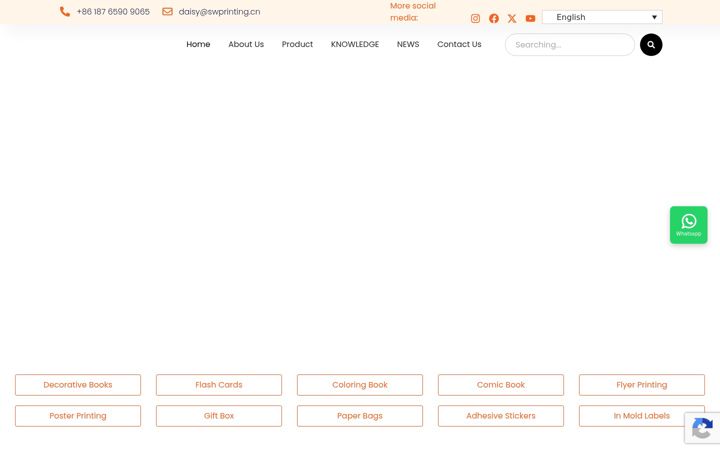Open the NEWS menu item
The width and height of the screenshot is (720, 450).
[x=408, y=44]
